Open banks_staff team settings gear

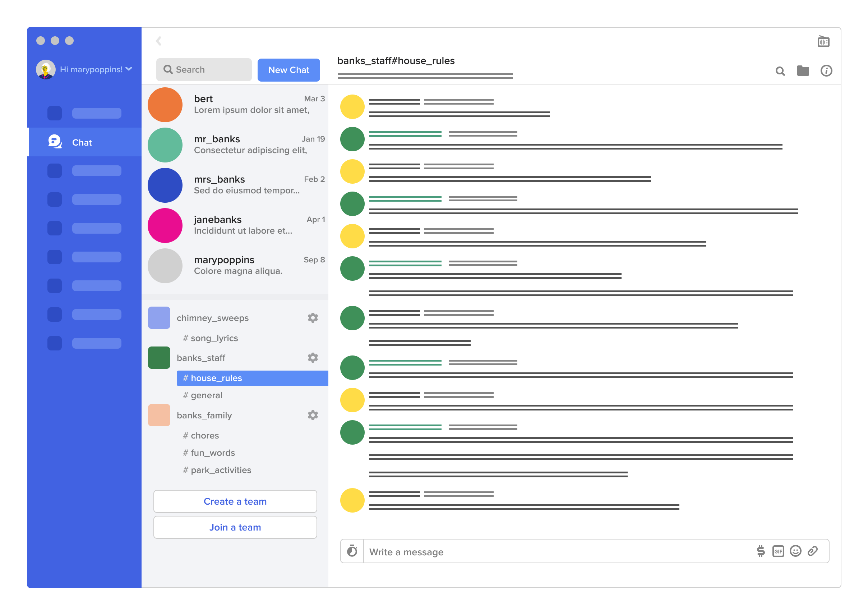(313, 358)
